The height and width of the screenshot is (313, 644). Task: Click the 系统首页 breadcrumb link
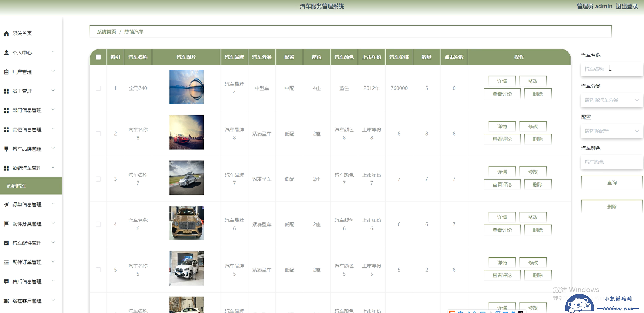pos(106,31)
